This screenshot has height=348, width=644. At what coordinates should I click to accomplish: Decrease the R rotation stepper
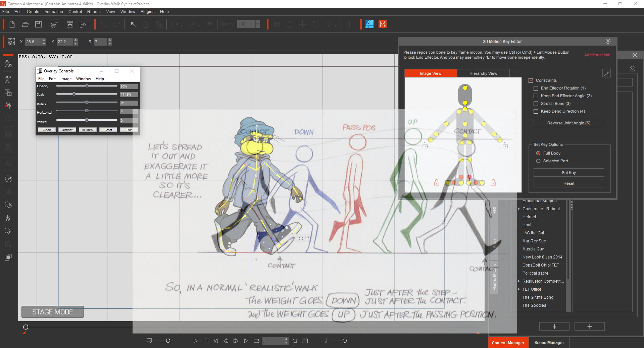pos(110,44)
